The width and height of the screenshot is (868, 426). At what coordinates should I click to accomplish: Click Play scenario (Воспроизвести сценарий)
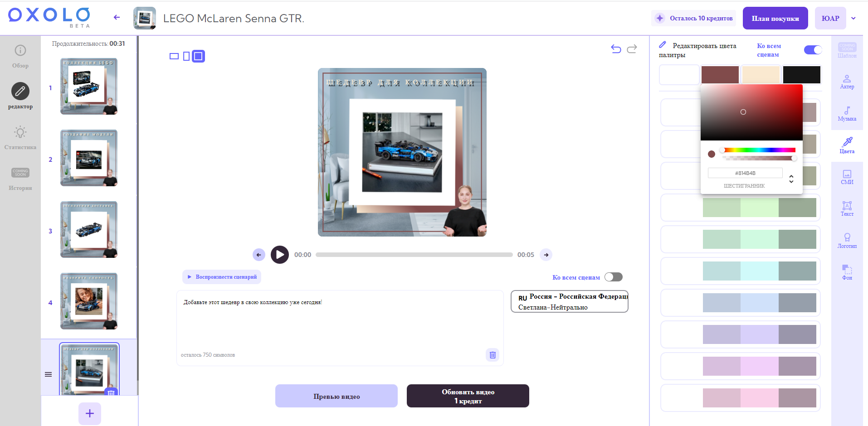pos(222,277)
